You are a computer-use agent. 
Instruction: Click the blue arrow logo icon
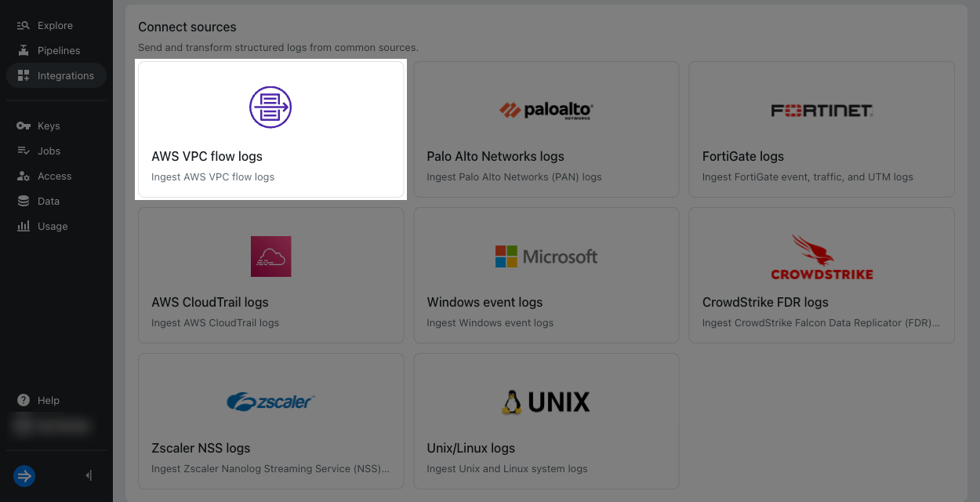point(24,475)
